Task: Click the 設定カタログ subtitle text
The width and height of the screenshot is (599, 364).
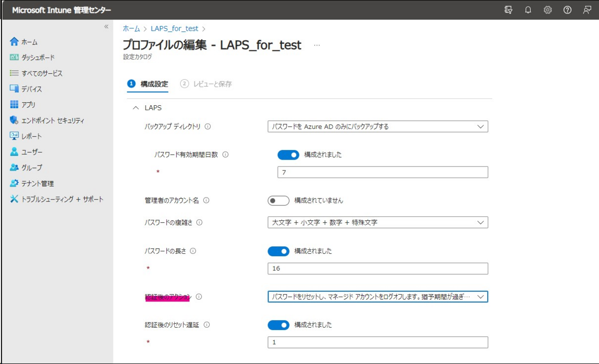Action: (137, 57)
